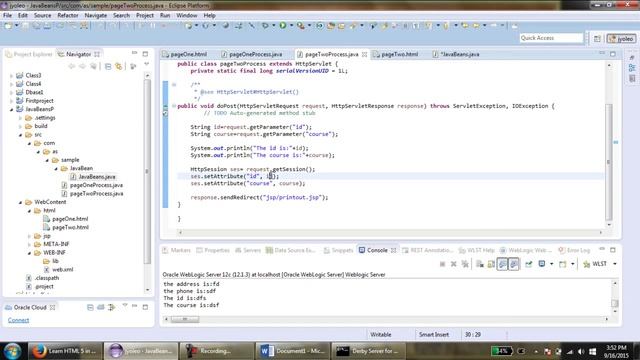Open Word Document1 taskbar item
This screenshot has width=640, height=360.
tap(293, 351)
